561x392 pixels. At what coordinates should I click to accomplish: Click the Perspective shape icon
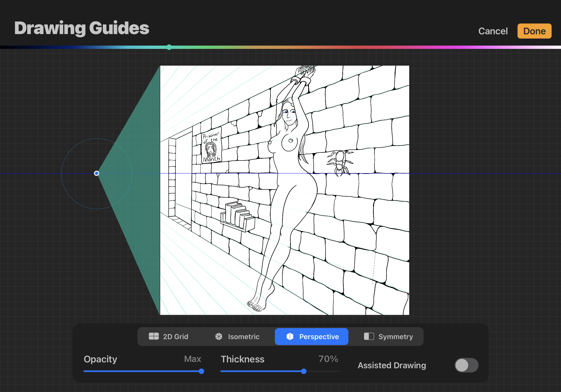click(x=290, y=337)
